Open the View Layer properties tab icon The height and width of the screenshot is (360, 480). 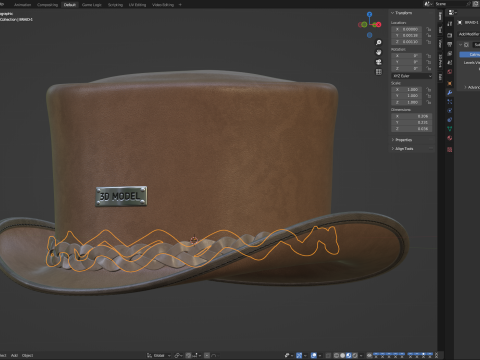click(x=450, y=53)
